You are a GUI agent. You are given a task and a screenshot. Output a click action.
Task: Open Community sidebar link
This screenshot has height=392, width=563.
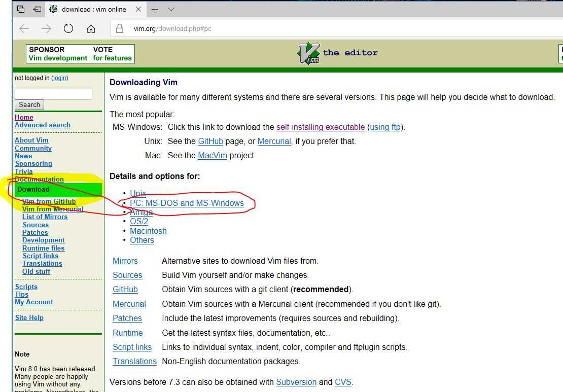[x=33, y=148]
